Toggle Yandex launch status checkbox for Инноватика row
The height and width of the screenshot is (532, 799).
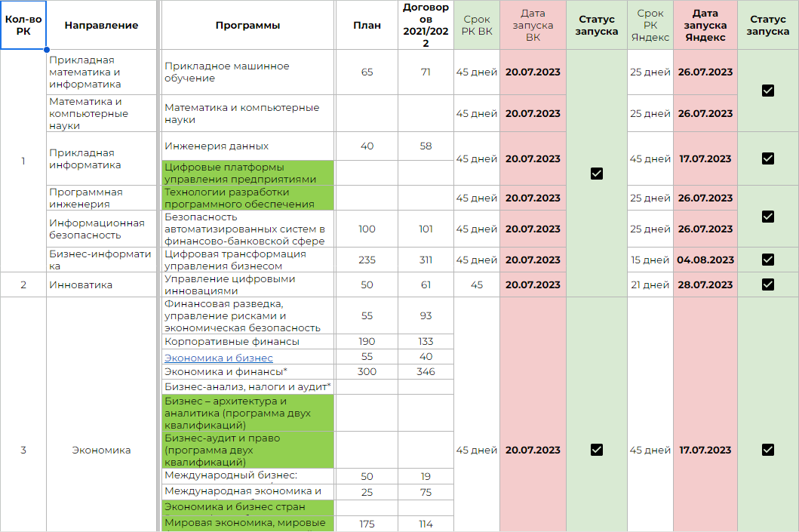pyautogui.click(x=768, y=284)
